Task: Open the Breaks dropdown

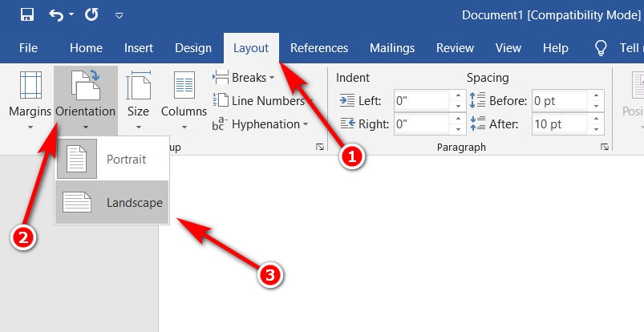Action: pyautogui.click(x=244, y=78)
